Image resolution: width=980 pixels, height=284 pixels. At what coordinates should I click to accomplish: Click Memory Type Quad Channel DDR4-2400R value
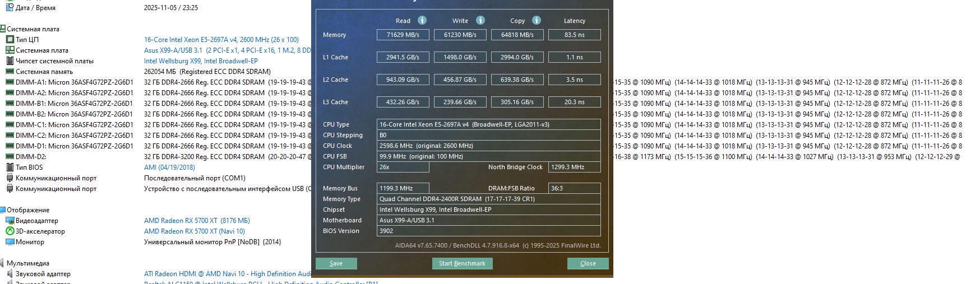pos(489,199)
